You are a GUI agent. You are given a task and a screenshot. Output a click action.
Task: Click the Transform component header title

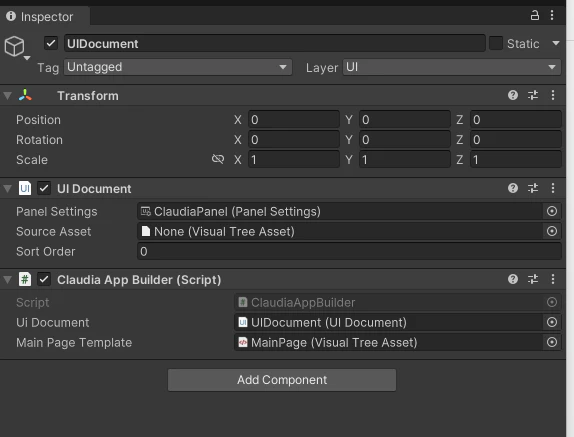88,96
